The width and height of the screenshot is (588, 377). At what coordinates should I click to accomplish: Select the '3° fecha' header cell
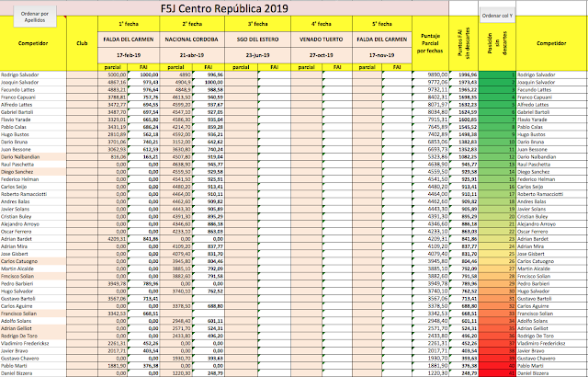pyautogui.click(x=257, y=24)
